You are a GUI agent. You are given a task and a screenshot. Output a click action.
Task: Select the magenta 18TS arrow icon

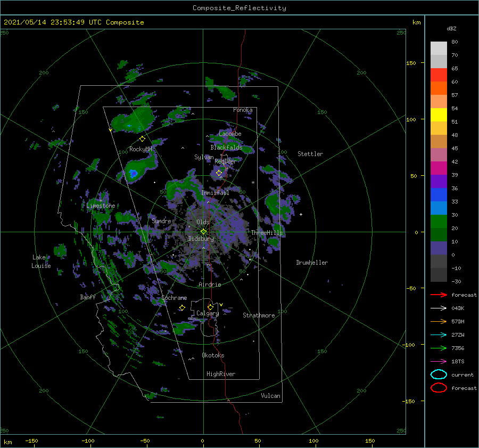pyautogui.click(x=439, y=362)
